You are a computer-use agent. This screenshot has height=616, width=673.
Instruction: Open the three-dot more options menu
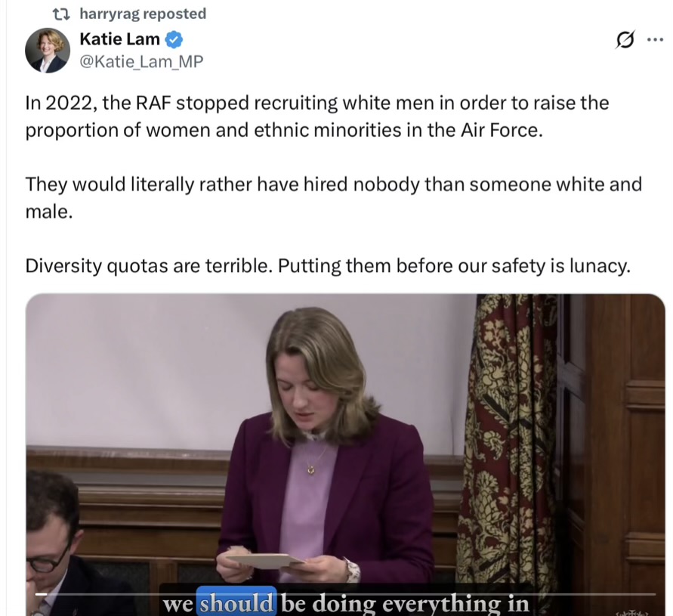655,40
